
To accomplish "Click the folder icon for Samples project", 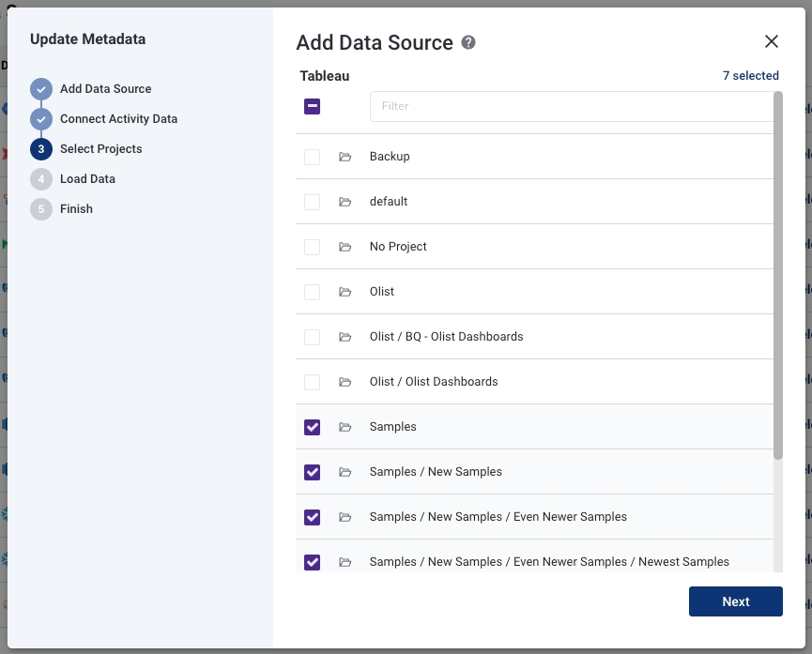I will [x=345, y=427].
